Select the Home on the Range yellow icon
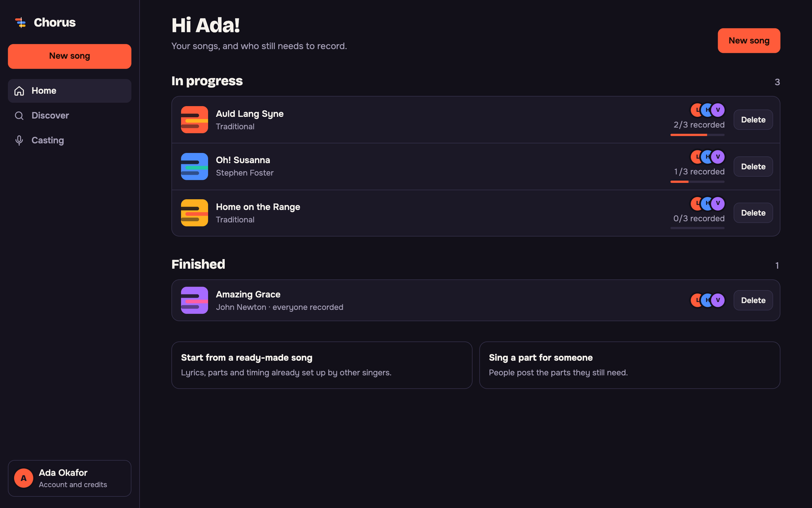812x508 pixels. click(x=194, y=213)
